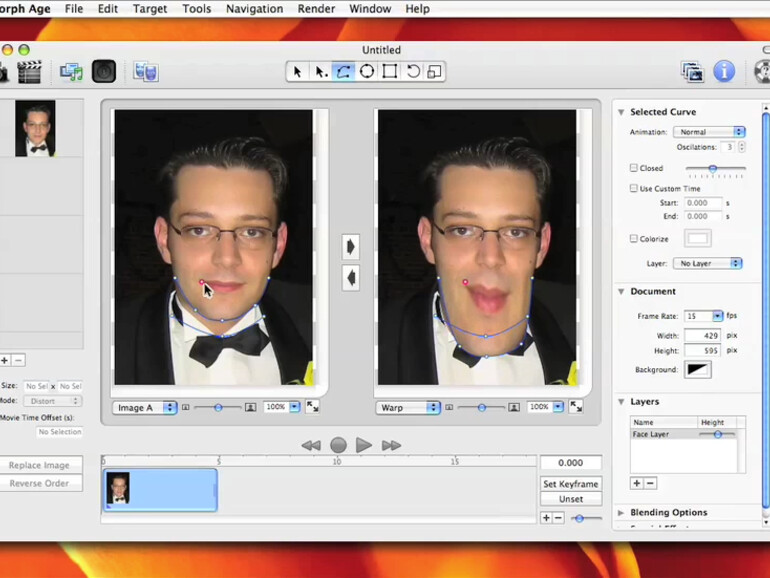
Task: Open the Render menu
Action: [x=316, y=9]
